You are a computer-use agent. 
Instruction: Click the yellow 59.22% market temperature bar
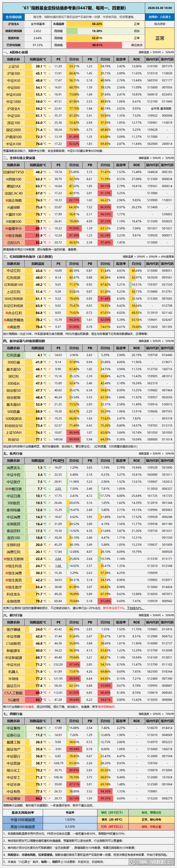coord(97,24)
